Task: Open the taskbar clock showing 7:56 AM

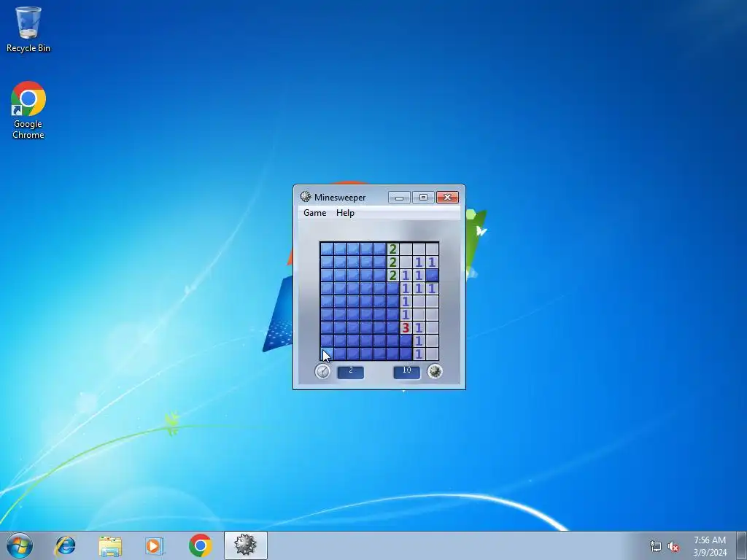Action: coord(710,546)
